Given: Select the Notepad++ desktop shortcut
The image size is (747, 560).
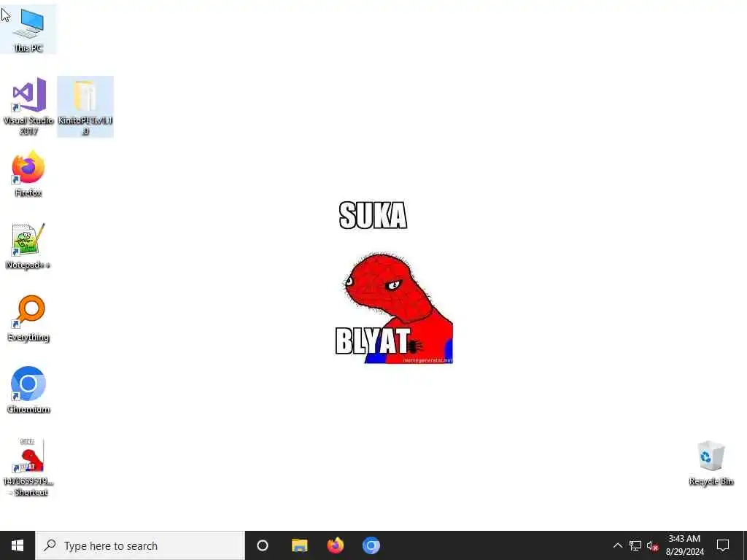Looking at the screenshot, I should point(28,246).
